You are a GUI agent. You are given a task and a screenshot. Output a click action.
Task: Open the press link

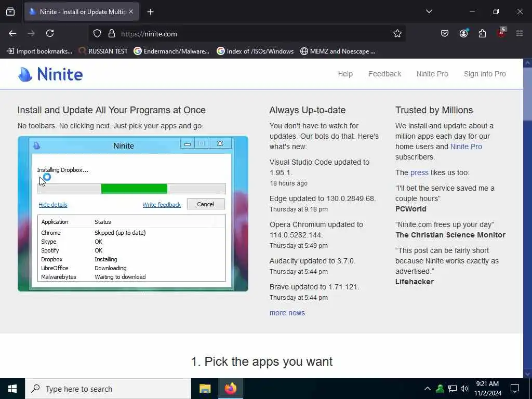click(419, 172)
